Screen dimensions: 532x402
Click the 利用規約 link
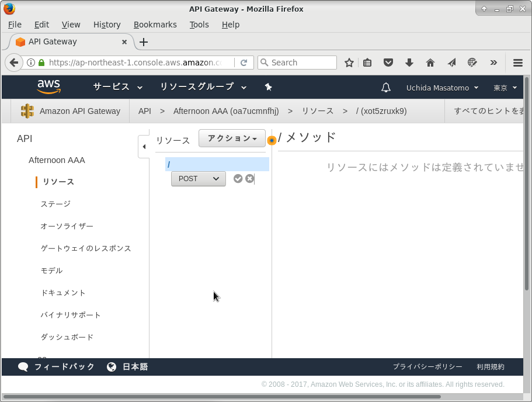(491, 367)
